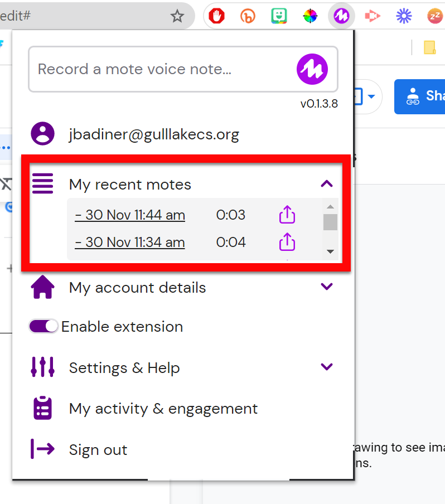Screen dimensions: 445x504
Task: Open Settings & Help
Action: 124,368
